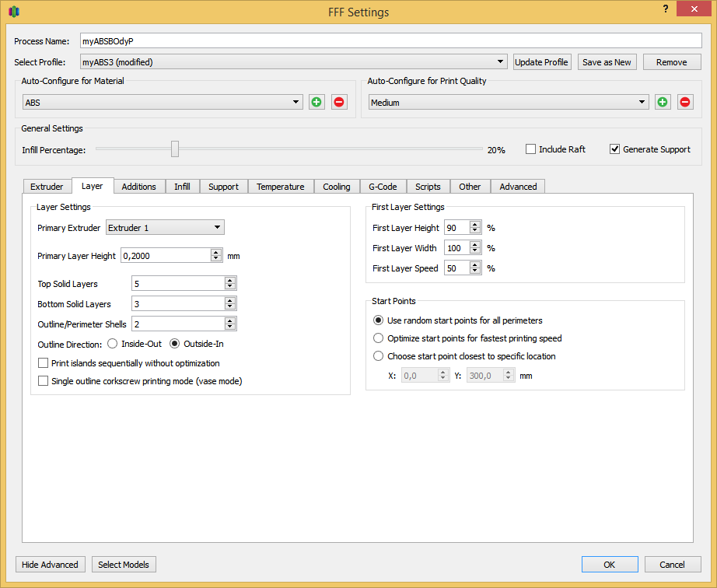Close the FFF Settings window
This screenshot has height=588, width=717.
694,9
